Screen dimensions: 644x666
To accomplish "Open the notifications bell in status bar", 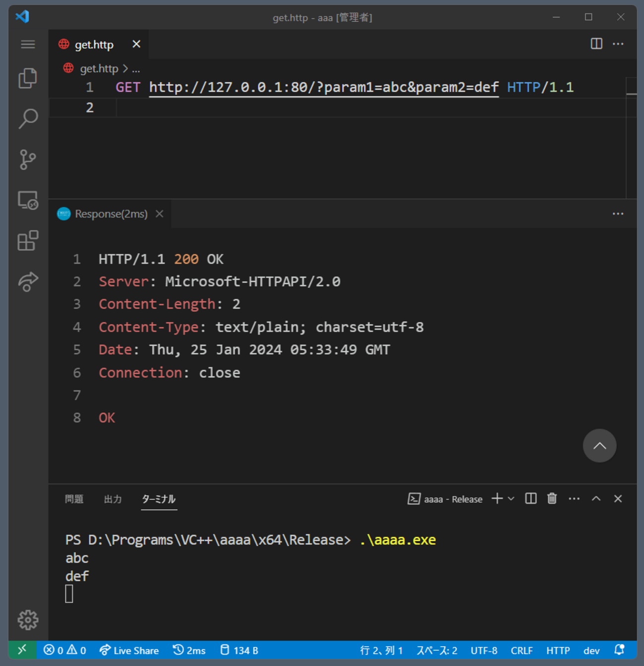I will 619,650.
